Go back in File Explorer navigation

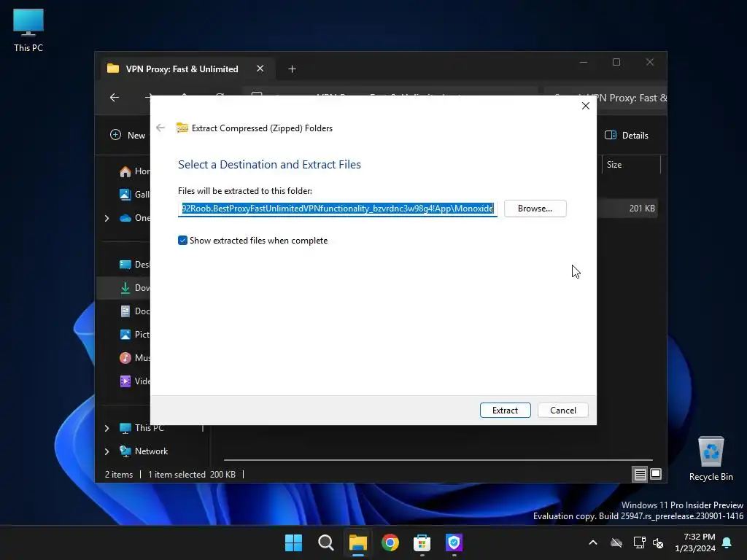115,98
